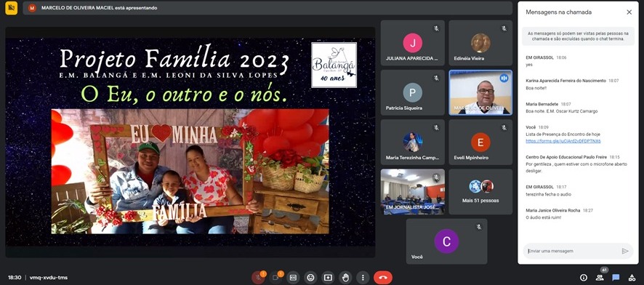Open the emoji reactions button

(310, 278)
